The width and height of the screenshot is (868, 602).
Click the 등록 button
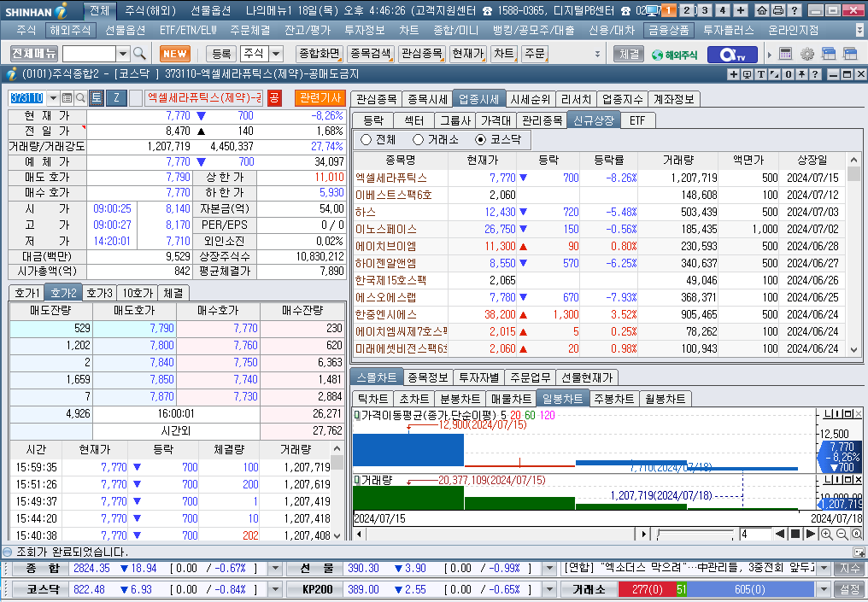point(221,54)
